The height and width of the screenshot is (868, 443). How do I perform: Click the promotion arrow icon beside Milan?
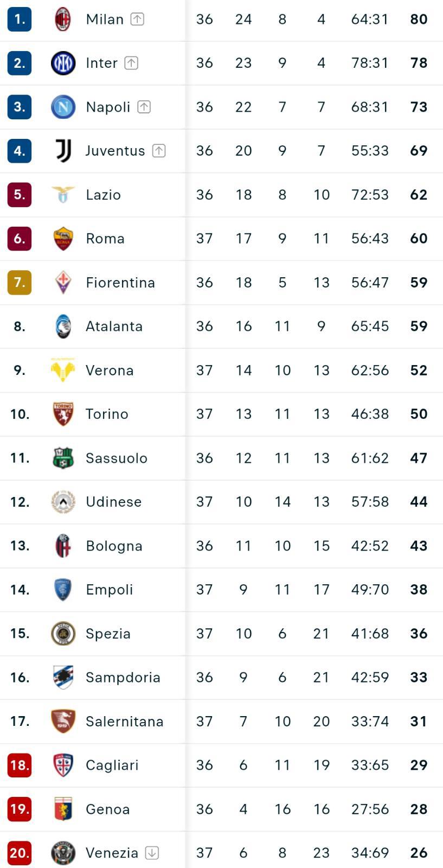coord(137,20)
